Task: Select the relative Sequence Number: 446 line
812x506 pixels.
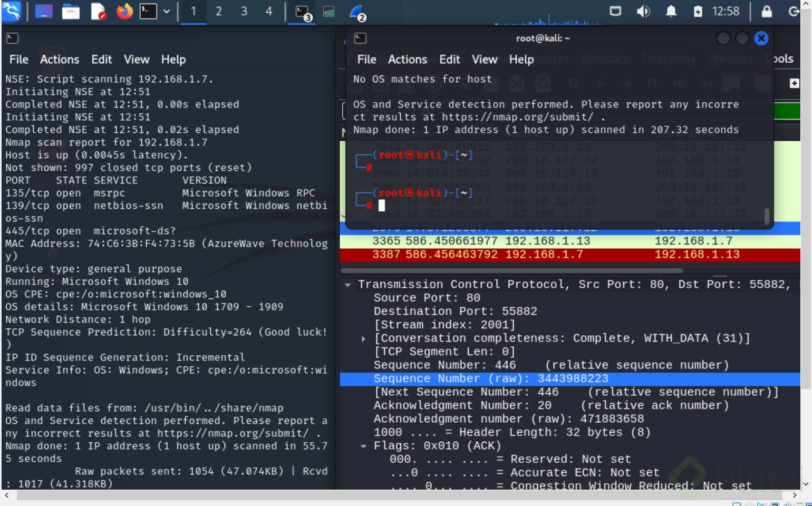Action: point(552,365)
